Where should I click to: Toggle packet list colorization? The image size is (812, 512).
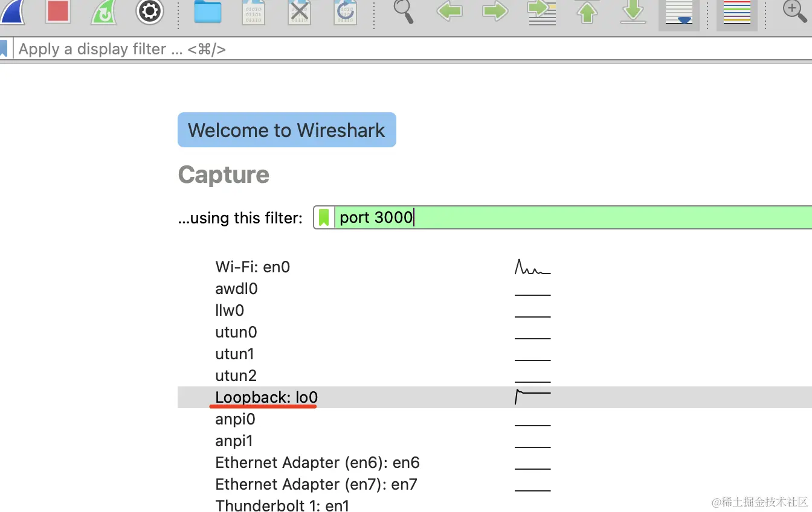737,13
